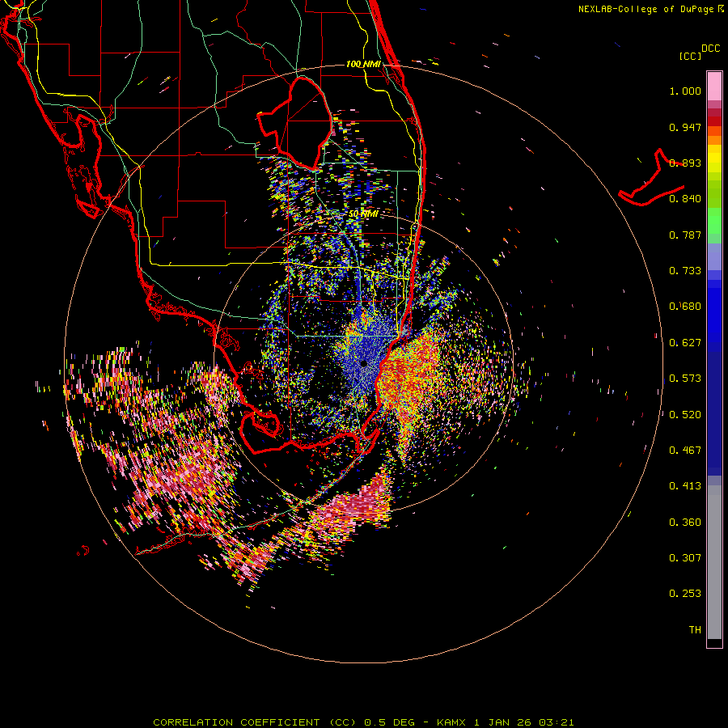The height and width of the screenshot is (728, 728).
Task: Click the 0.520 scale value
Action: pyautogui.click(x=685, y=415)
